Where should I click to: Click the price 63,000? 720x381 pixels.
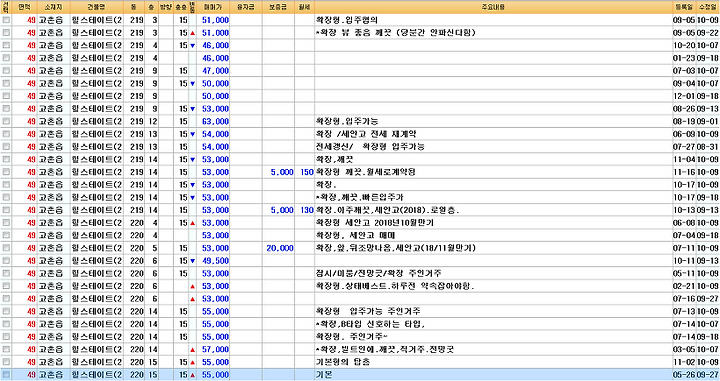(x=215, y=121)
